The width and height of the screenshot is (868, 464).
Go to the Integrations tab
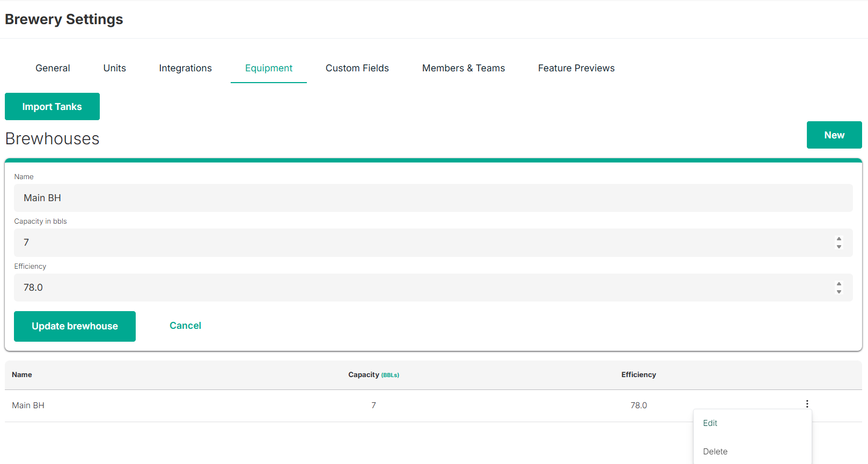click(x=185, y=68)
